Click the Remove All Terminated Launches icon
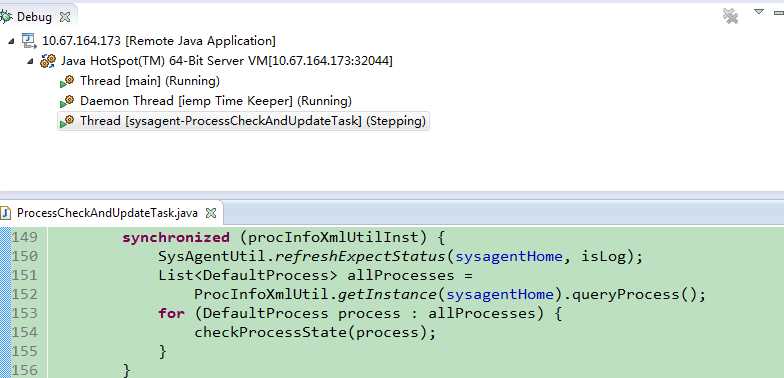 (730, 16)
